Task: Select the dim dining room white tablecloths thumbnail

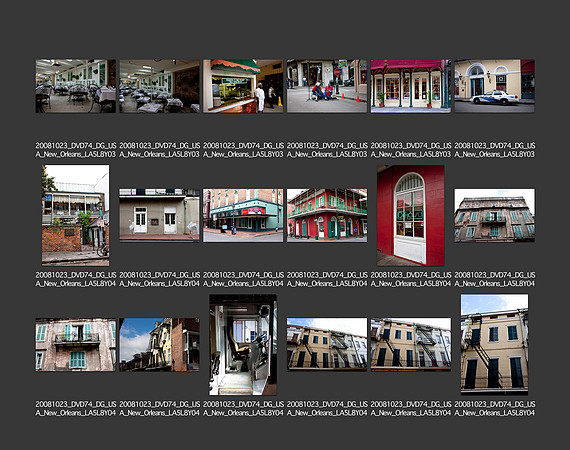Action: point(160,86)
